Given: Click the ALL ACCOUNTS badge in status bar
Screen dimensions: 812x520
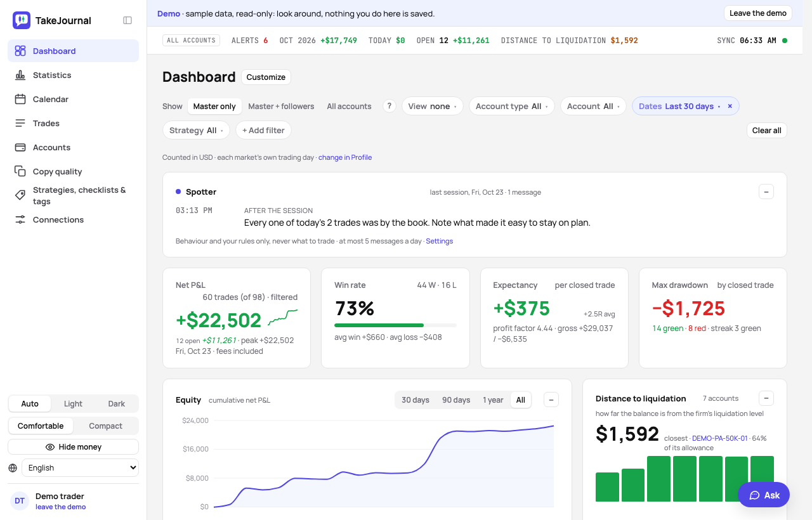Looking at the screenshot, I should tap(191, 41).
